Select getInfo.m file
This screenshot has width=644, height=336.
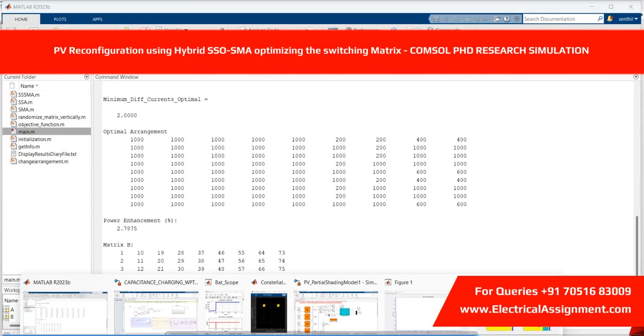[x=29, y=146]
